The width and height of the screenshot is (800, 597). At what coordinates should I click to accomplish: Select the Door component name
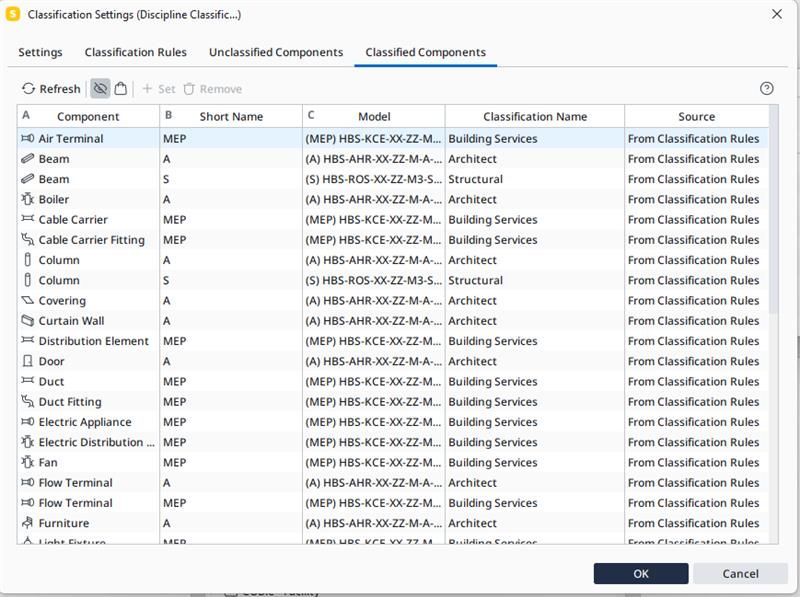tap(52, 361)
